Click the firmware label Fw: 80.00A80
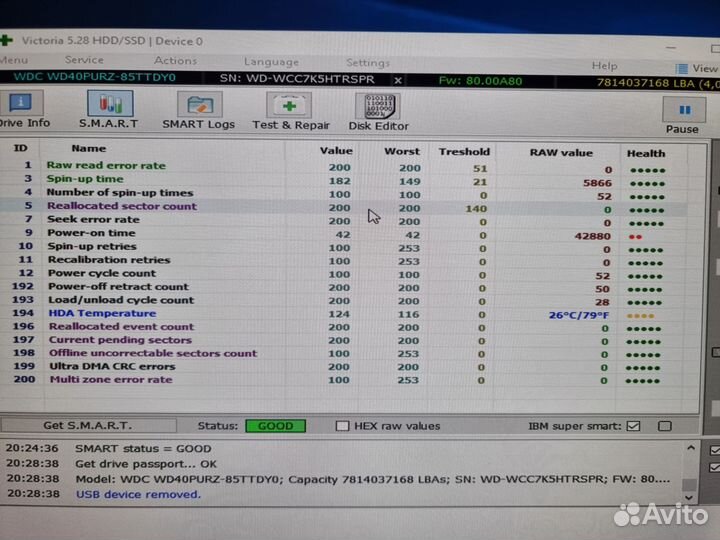The image size is (720, 540). tap(480, 81)
